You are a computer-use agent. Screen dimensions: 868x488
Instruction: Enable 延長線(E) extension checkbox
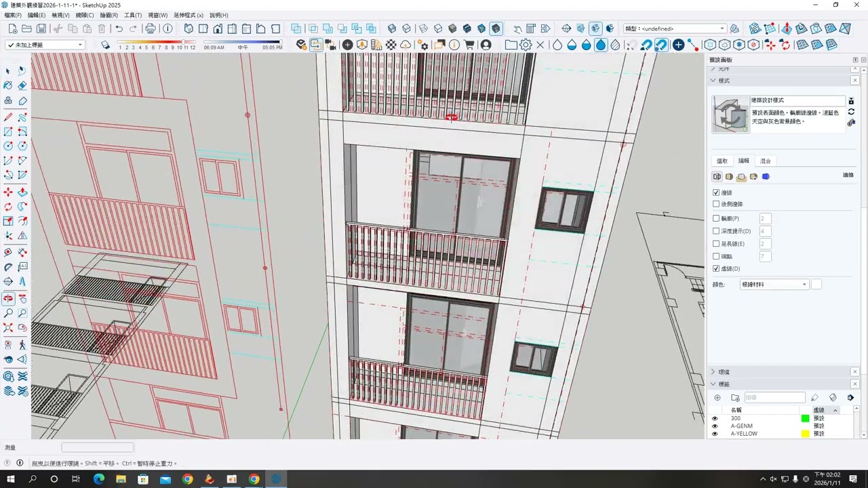point(716,243)
